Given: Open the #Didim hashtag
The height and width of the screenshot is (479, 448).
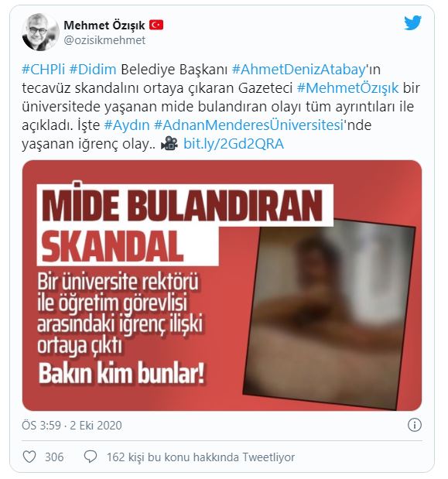Looking at the screenshot, I should tap(93, 70).
